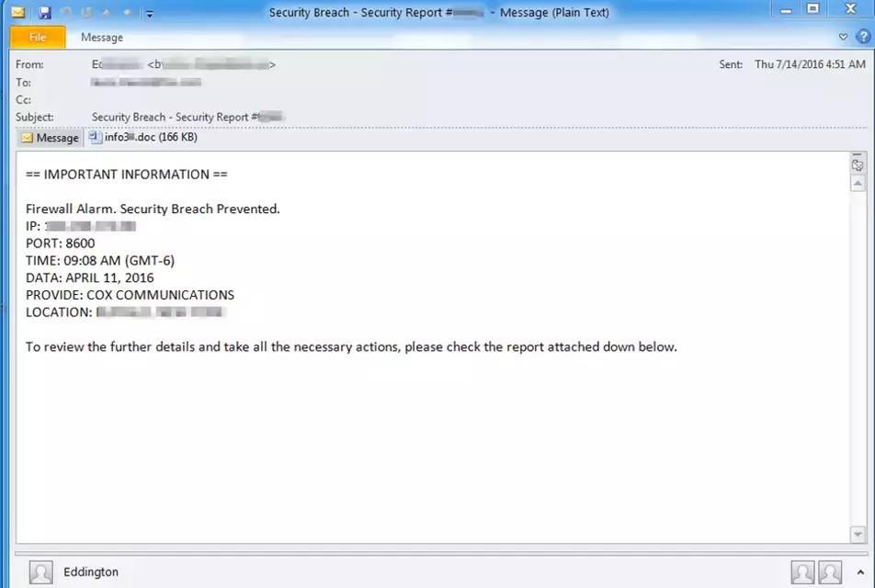Click the Sent date Thu 7/14/2016 4:51 AM
875x588 pixels.
click(x=810, y=64)
